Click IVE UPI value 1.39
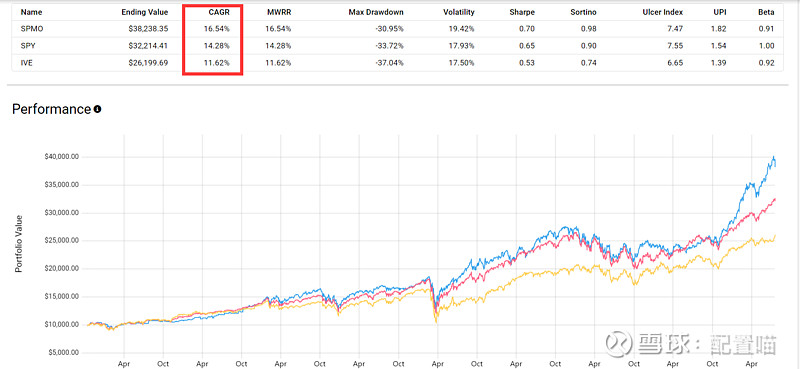The image size is (800, 369). [719, 63]
